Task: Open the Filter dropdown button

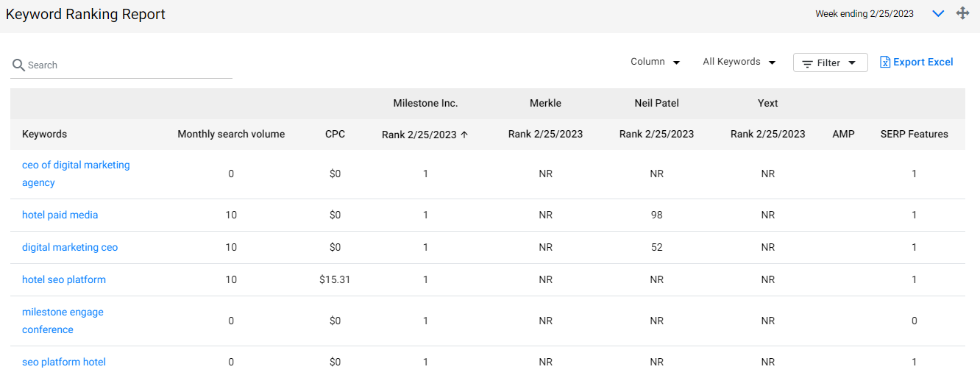Action: pyautogui.click(x=831, y=63)
